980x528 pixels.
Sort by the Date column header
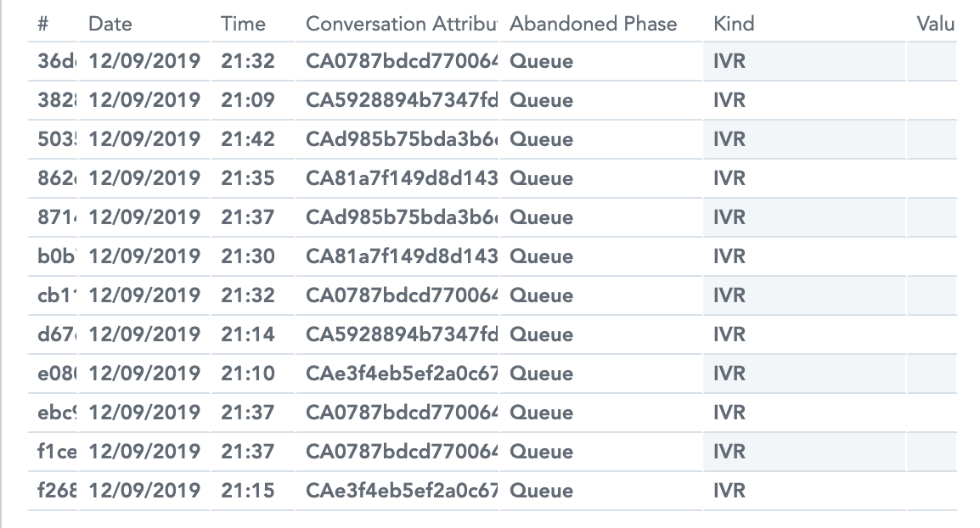click(x=110, y=24)
